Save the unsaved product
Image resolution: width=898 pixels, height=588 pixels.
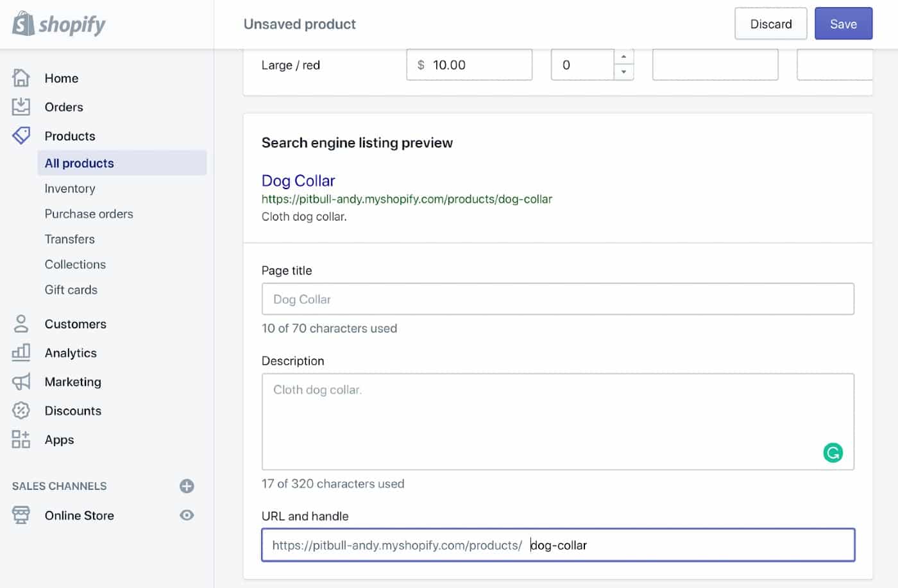843,24
